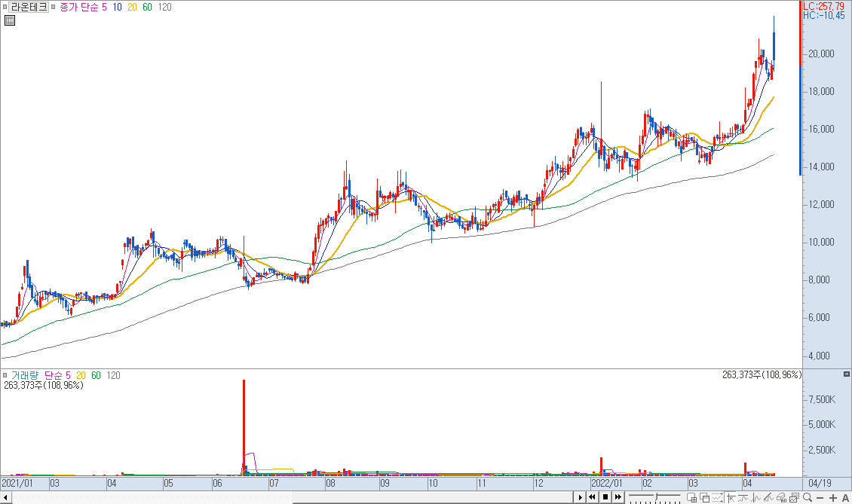Click the 12 month label on time axis

[538, 483]
